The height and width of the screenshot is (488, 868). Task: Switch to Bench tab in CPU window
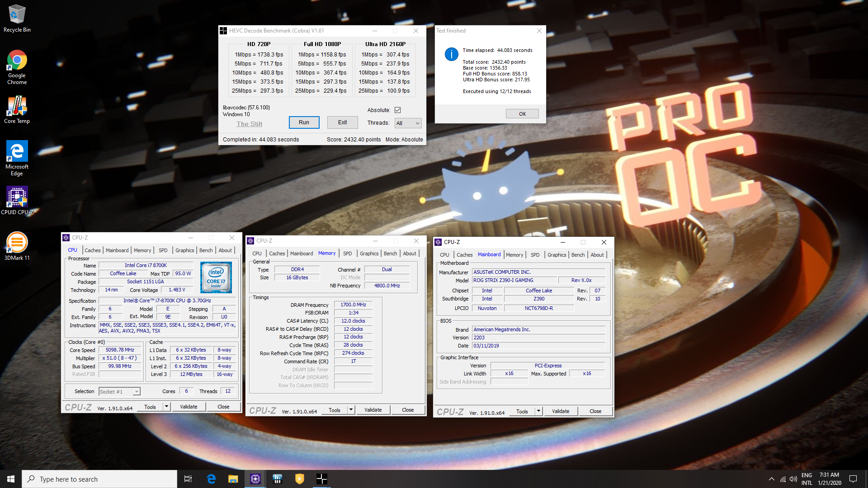tap(206, 250)
